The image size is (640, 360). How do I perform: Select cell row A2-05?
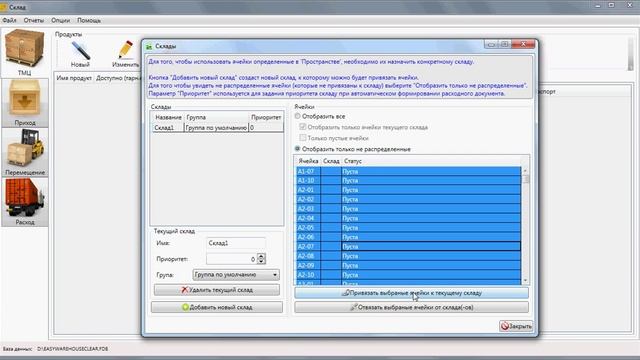point(408,228)
